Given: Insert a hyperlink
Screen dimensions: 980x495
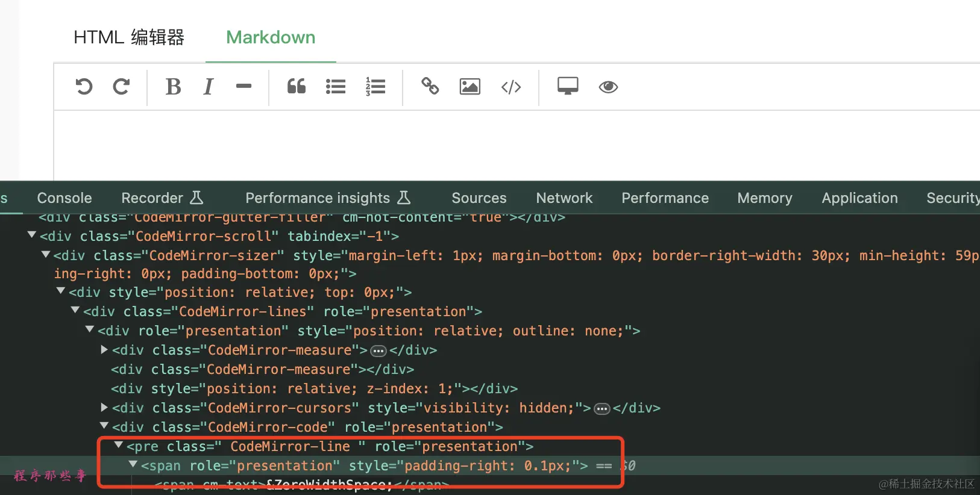Looking at the screenshot, I should pyautogui.click(x=430, y=87).
